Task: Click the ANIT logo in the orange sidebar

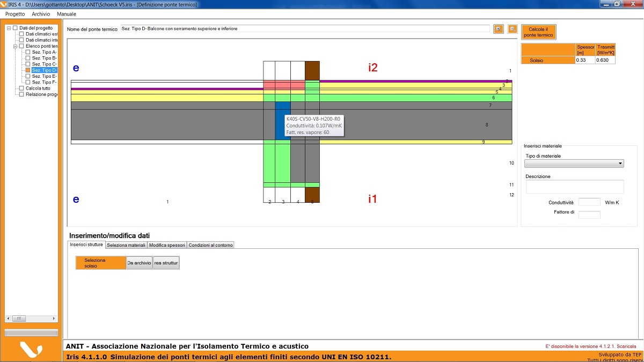Action: click(31, 350)
